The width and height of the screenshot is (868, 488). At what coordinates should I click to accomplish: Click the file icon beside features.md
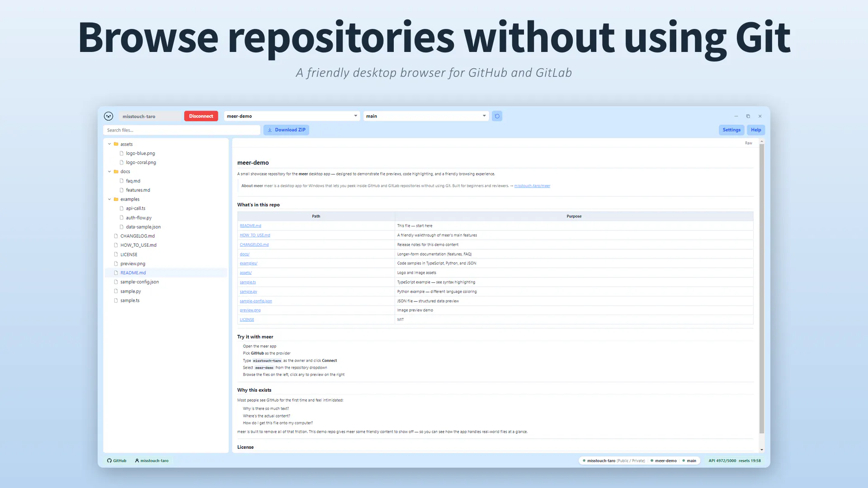(122, 190)
